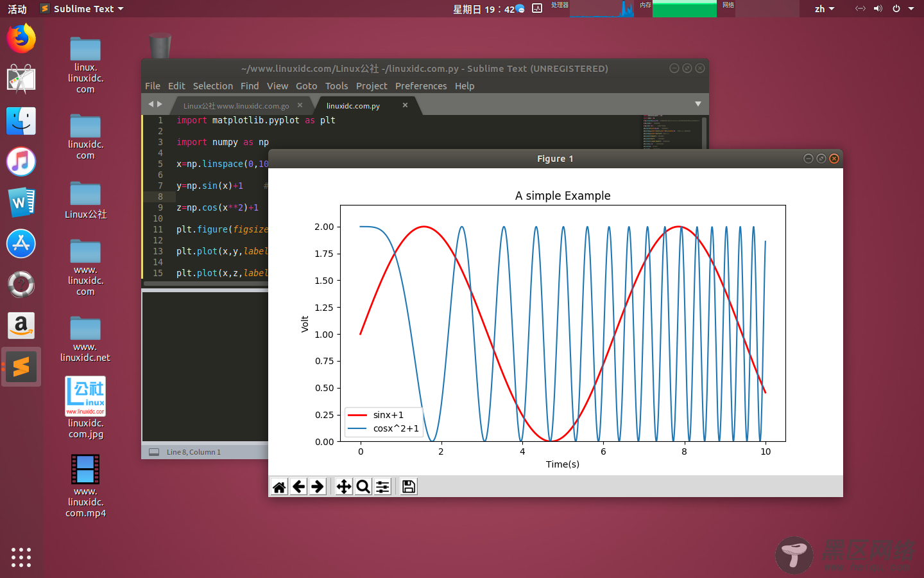The image size is (924, 578).
Task: Click the network connection icon in top bar
Action: 860,8
